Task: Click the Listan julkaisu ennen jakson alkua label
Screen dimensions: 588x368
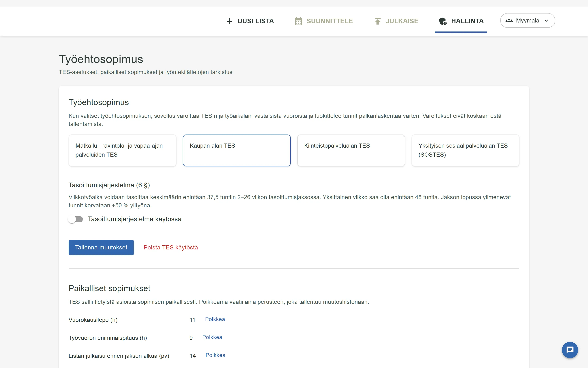Action: 119,356
